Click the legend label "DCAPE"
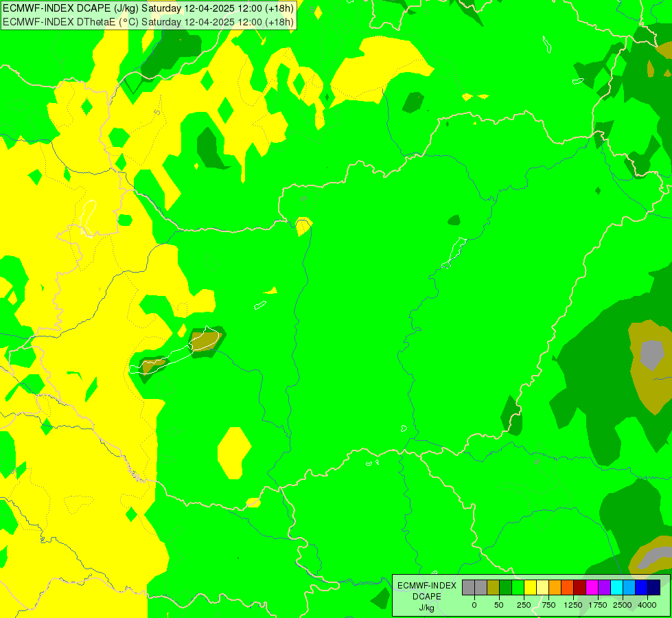Viewport: 672px width, 618px height. click(427, 597)
